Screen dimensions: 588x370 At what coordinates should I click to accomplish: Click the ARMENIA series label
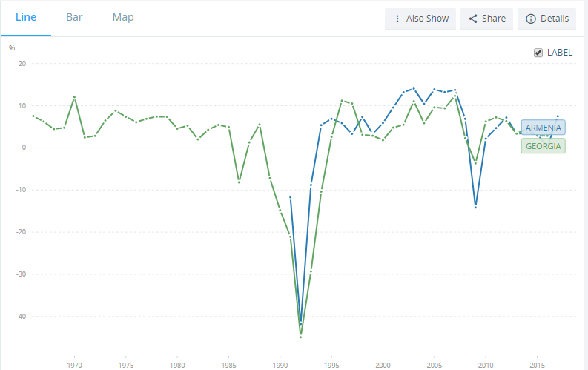(543, 128)
